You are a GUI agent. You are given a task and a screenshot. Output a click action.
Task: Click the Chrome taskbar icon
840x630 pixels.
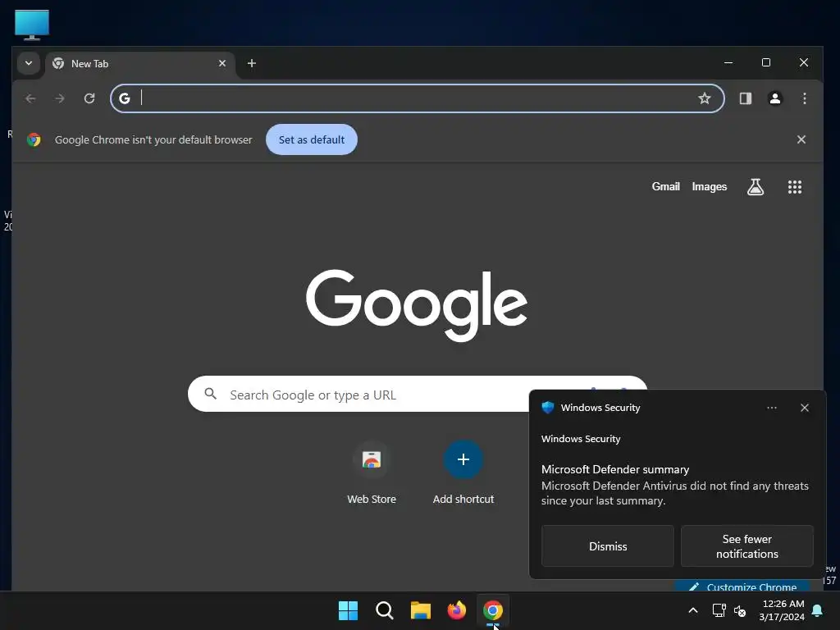[x=493, y=610]
